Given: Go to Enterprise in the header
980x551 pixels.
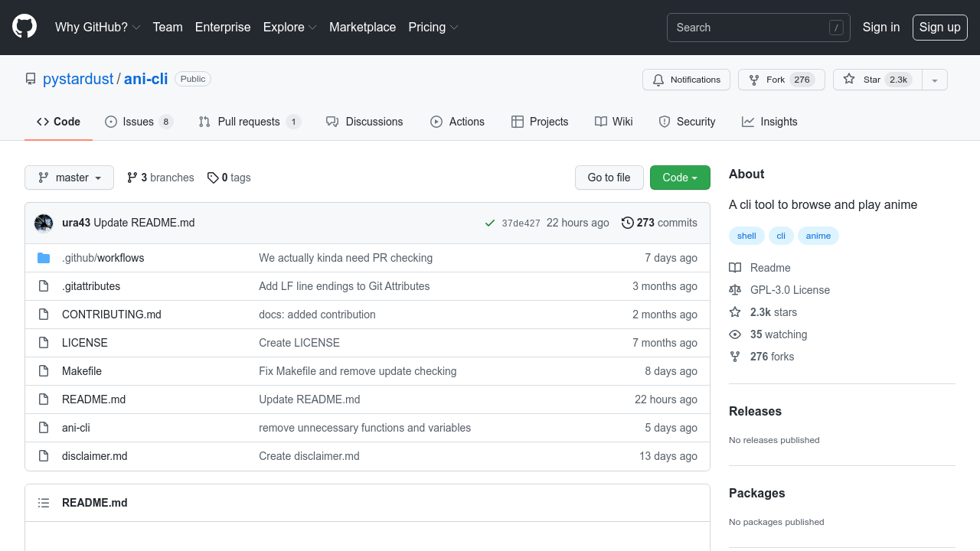Looking at the screenshot, I should coord(223,27).
